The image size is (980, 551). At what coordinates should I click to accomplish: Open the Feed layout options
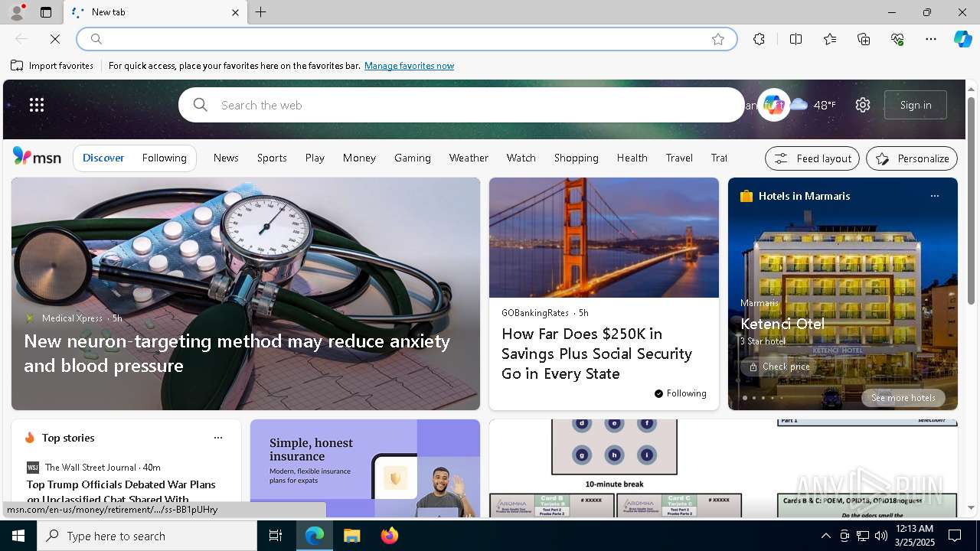click(x=812, y=158)
